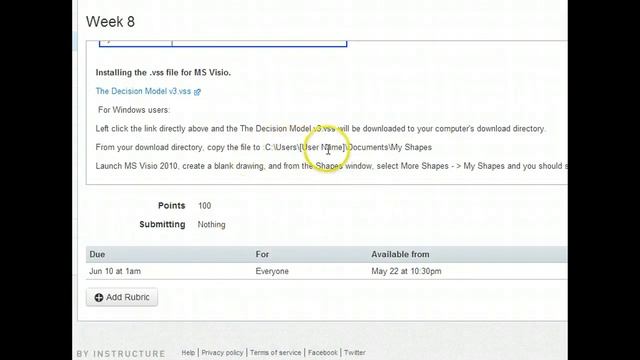Open the Twitter footer link
This screenshot has width=640, height=360.
pyautogui.click(x=354, y=353)
